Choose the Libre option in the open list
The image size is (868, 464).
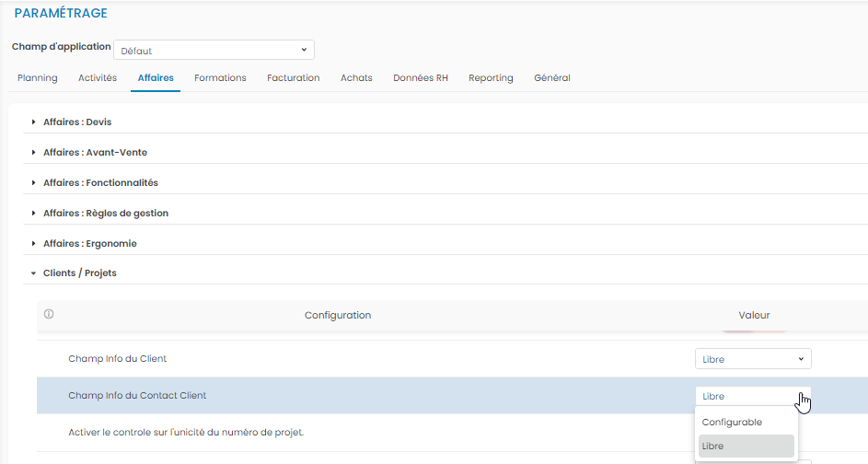coord(746,447)
